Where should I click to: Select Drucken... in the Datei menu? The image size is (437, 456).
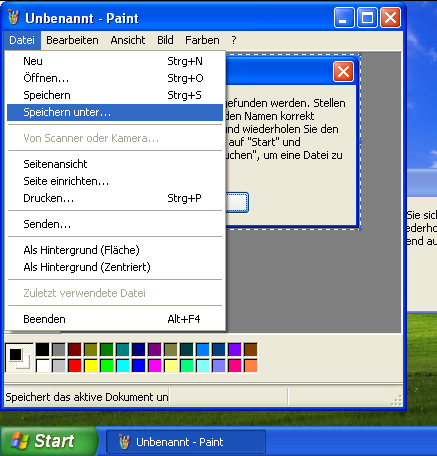point(115,198)
